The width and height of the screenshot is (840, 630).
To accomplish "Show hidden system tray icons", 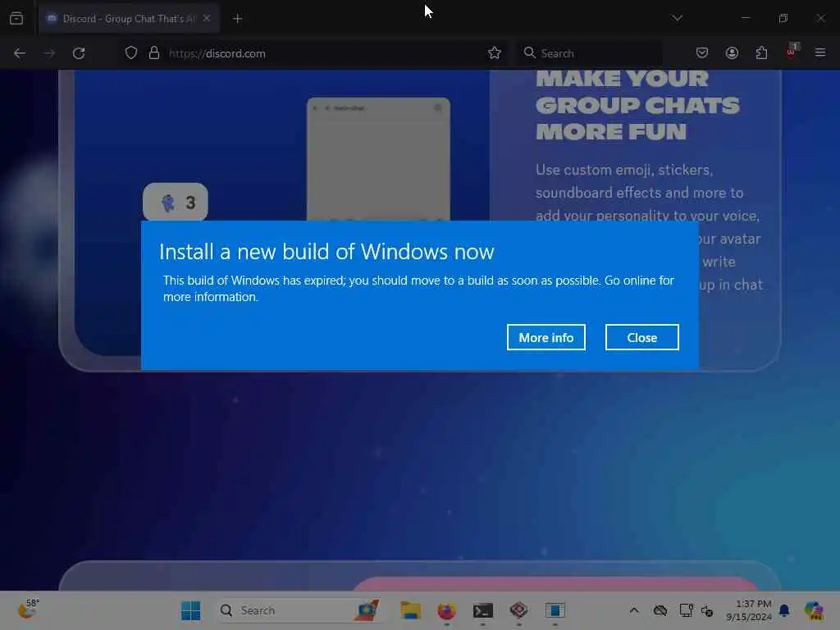I will point(634,610).
